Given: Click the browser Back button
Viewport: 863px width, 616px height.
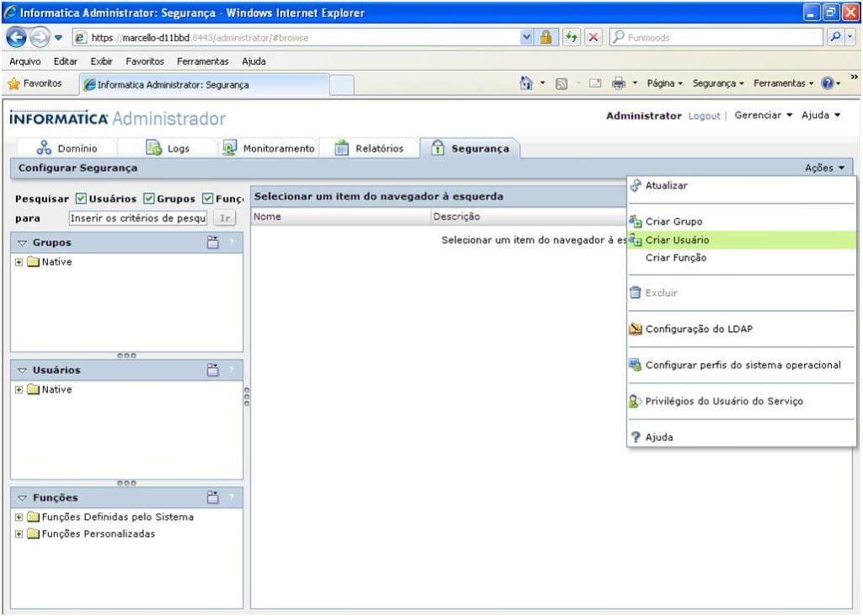Looking at the screenshot, I should tap(16, 37).
